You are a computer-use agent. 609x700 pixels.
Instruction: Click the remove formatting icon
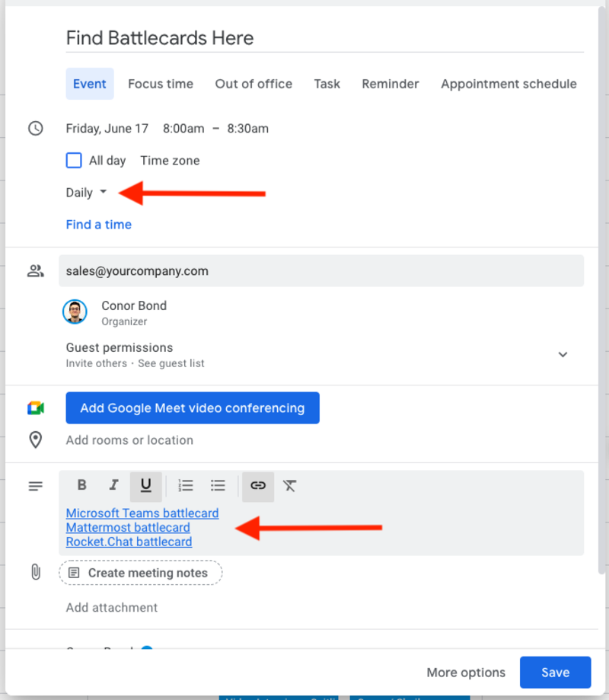click(289, 485)
